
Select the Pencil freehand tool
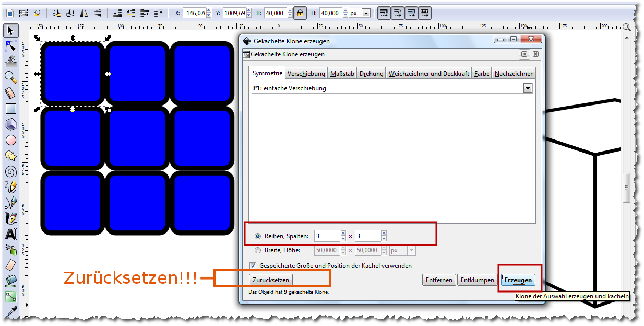tap(10, 187)
